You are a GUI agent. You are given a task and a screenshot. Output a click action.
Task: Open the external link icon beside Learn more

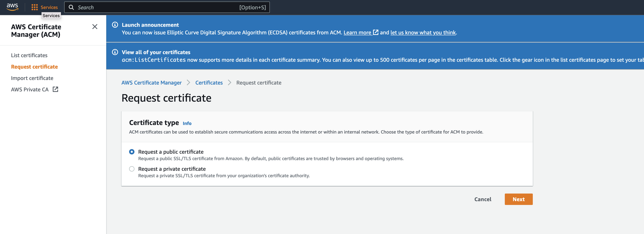(376, 32)
